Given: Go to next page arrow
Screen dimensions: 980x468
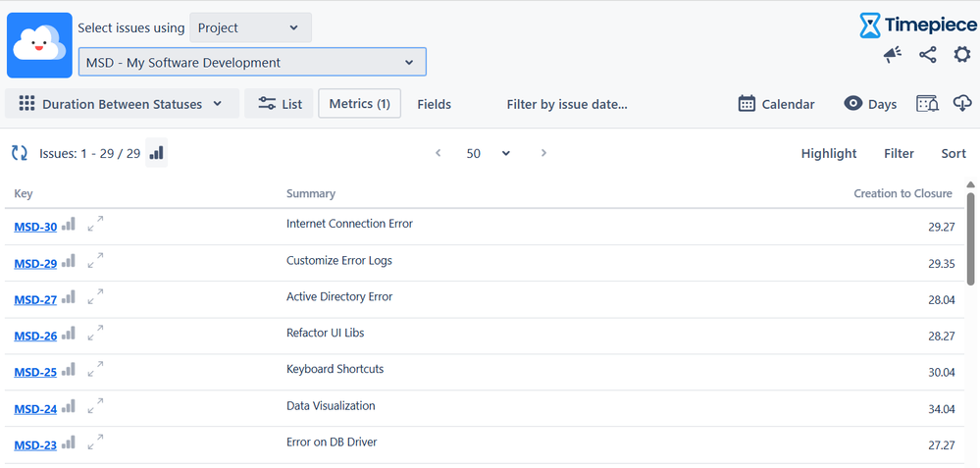Looking at the screenshot, I should (543, 152).
